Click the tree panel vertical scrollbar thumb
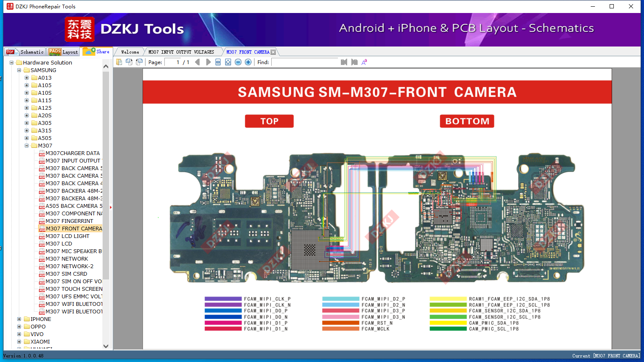The height and width of the screenshot is (362, 644). pos(106,175)
